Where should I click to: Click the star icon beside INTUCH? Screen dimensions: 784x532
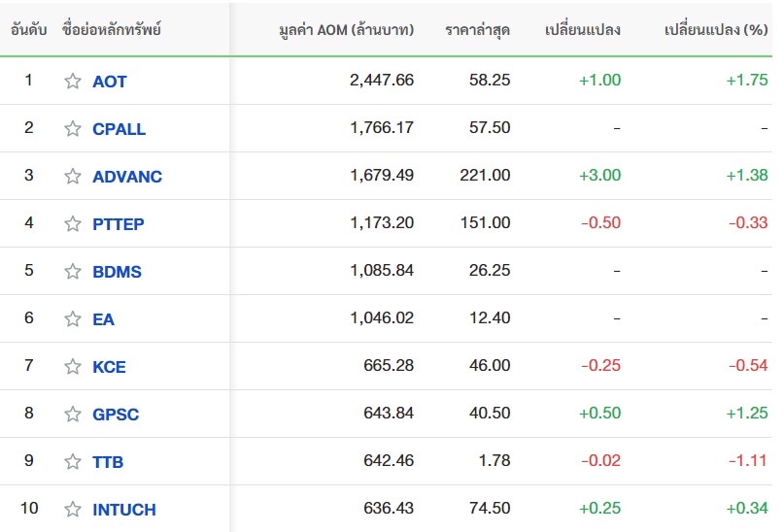pos(73,510)
